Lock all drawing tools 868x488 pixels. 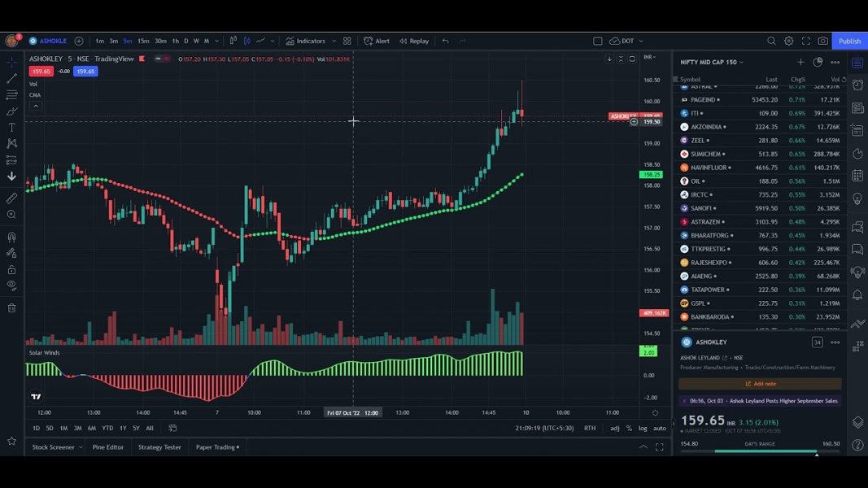[x=11, y=269]
